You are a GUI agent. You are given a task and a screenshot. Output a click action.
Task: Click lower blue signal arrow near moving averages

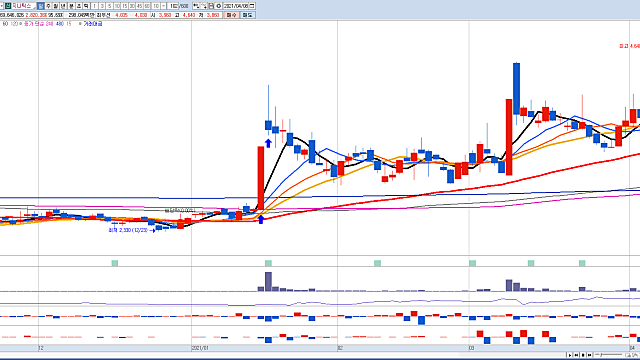(261, 219)
